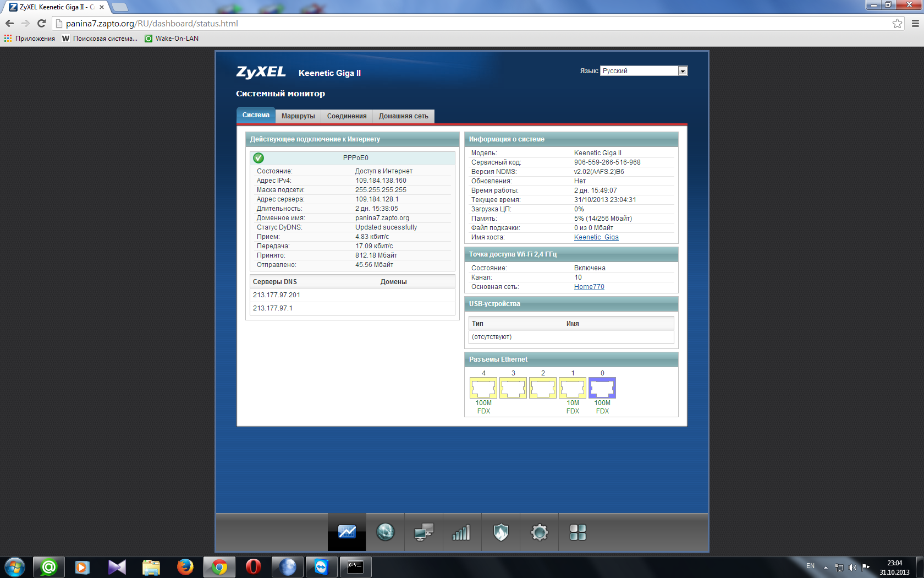Open the media player taskbar icon

pos(83,567)
